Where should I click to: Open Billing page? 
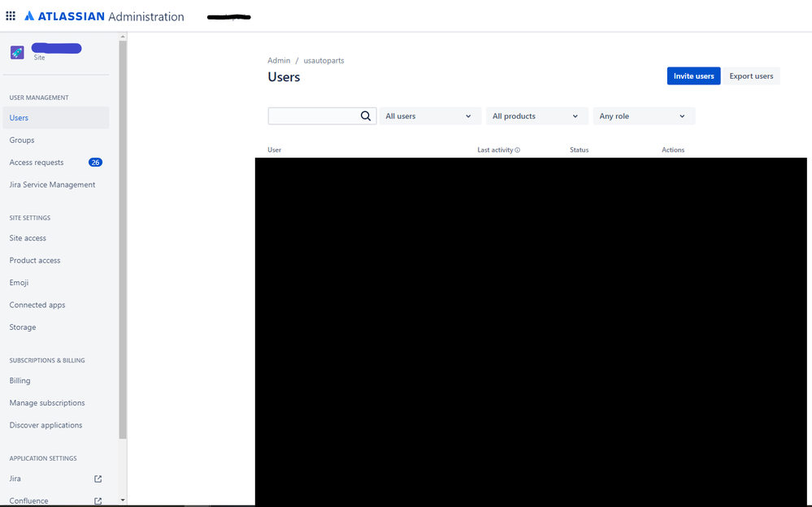click(20, 380)
